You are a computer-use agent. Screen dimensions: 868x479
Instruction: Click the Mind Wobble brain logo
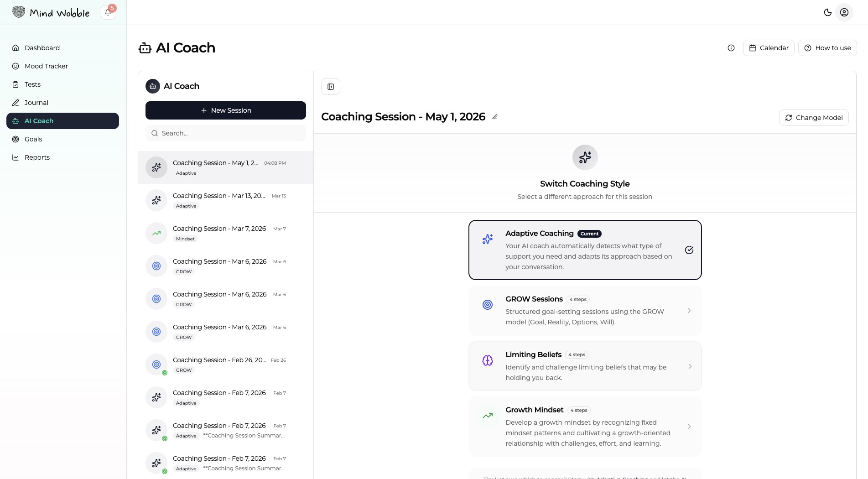pyautogui.click(x=19, y=12)
